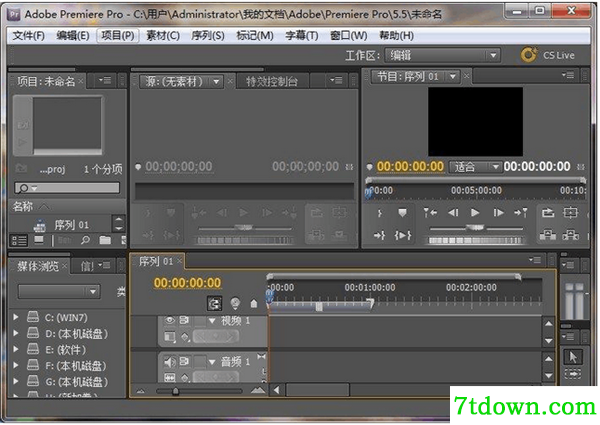Zoom out the timeline with small mountain icon
600x425 pixels.
click(x=141, y=391)
